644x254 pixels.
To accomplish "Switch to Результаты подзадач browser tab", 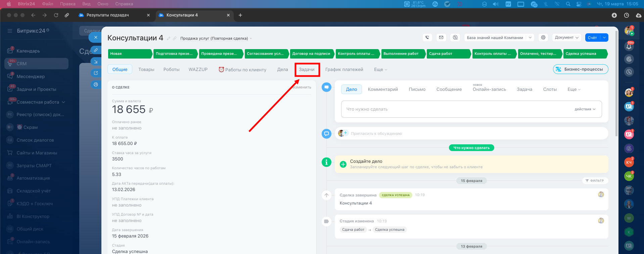I will (107, 15).
